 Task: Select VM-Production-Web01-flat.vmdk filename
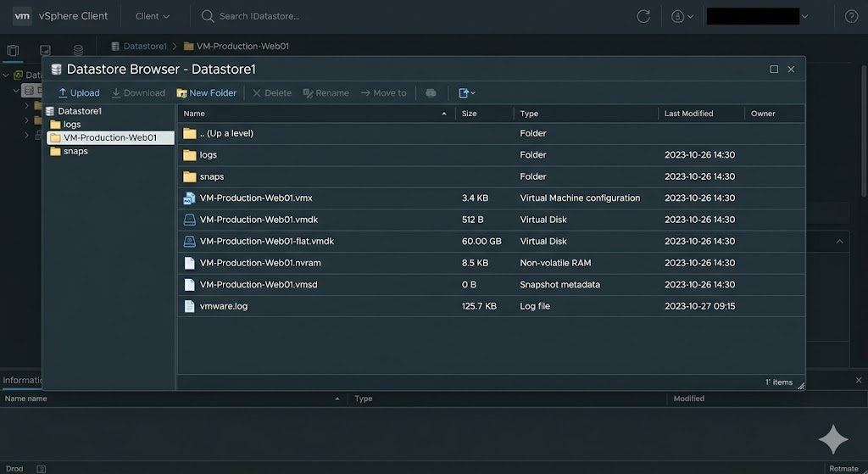pyautogui.click(x=267, y=241)
